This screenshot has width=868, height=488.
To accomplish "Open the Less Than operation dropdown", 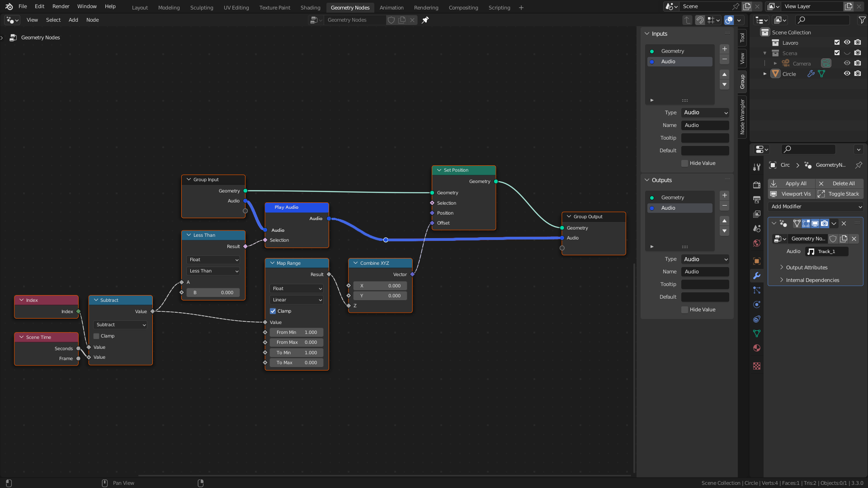I will (213, 271).
